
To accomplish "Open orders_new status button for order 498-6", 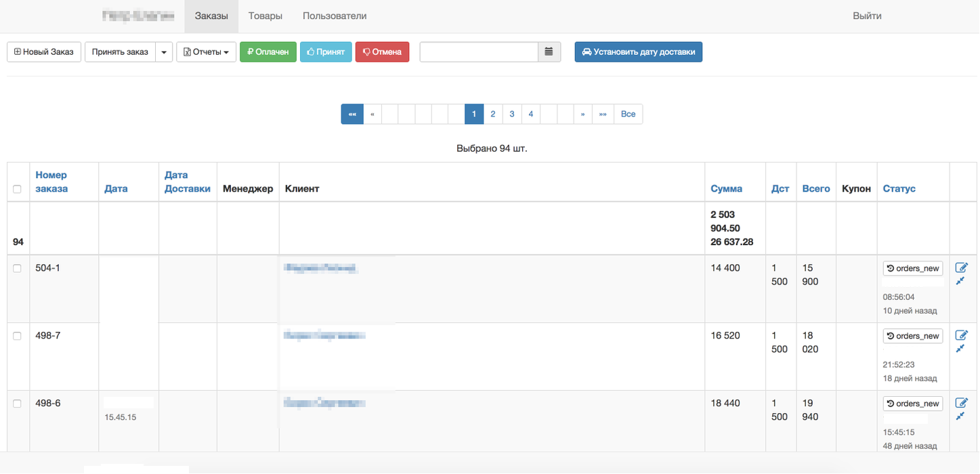I will click(x=912, y=404).
